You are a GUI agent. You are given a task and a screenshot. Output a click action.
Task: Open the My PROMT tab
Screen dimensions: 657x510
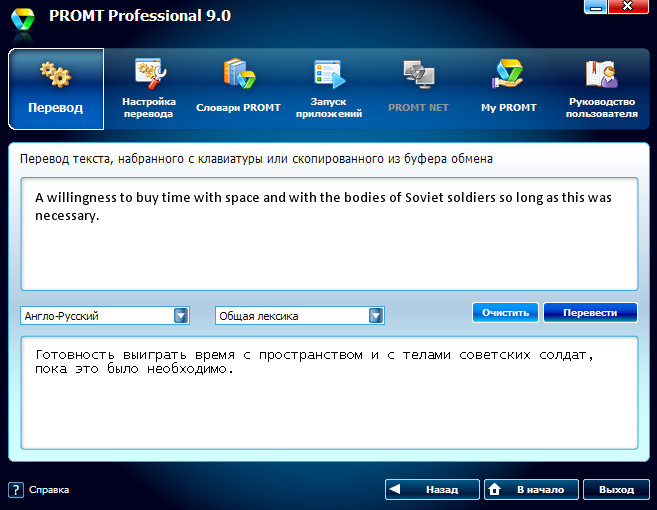click(x=509, y=89)
